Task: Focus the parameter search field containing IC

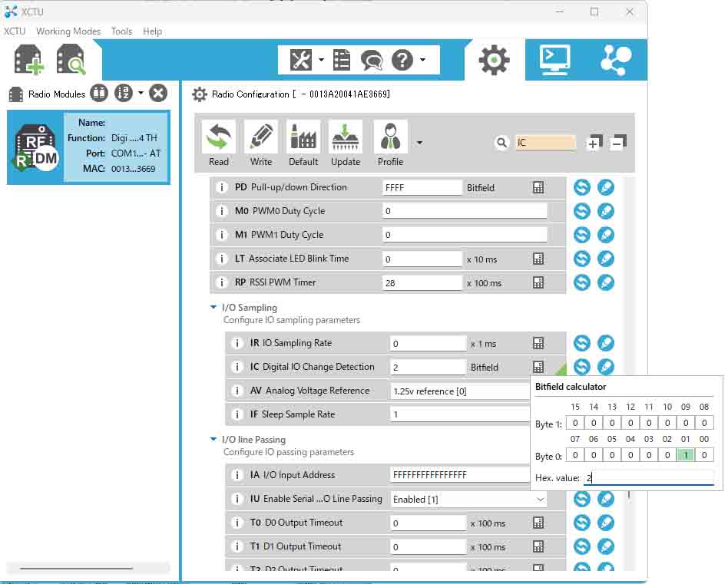Action: coord(545,143)
